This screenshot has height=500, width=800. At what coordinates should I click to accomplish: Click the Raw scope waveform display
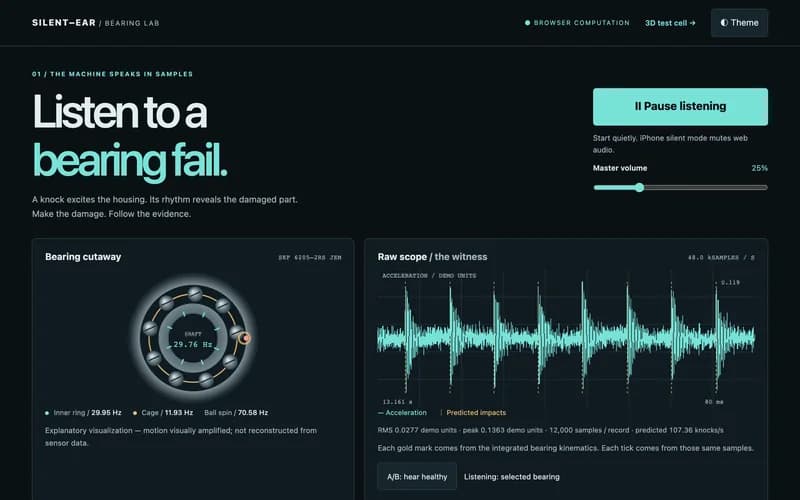pyautogui.click(x=565, y=339)
